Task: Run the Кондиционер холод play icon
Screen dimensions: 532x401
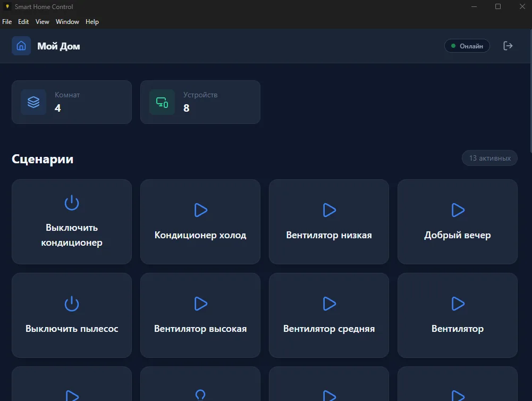Action: [x=200, y=210]
